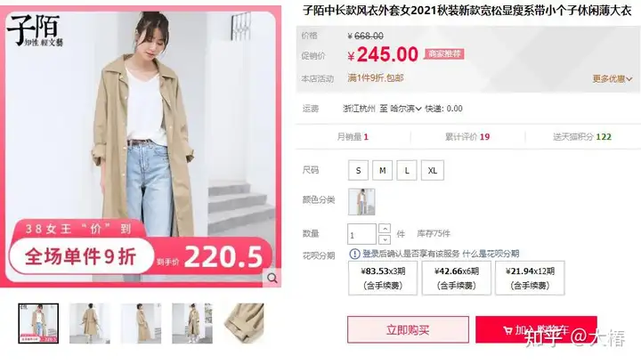Decrease quantity with the down arrow
This screenshot has width=641, height=364.
click(385, 239)
